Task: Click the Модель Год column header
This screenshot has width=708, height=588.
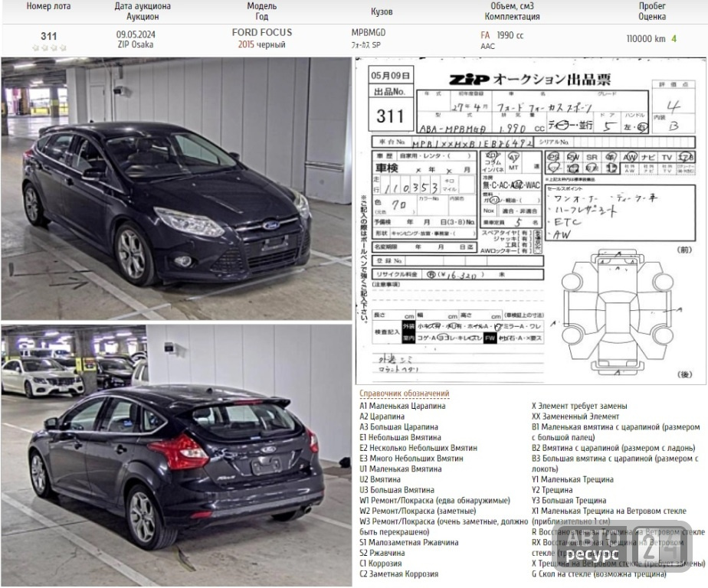Action: pyautogui.click(x=262, y=11)
